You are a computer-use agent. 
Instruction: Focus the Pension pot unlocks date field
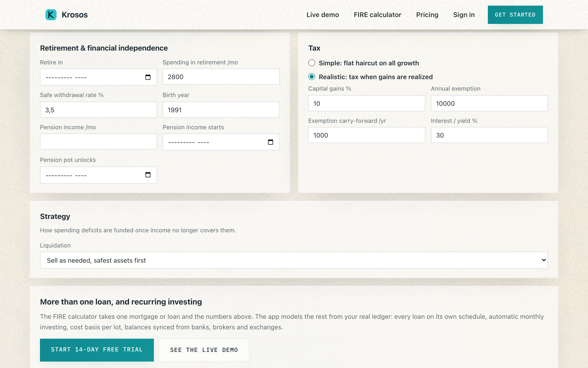(98, 175)
